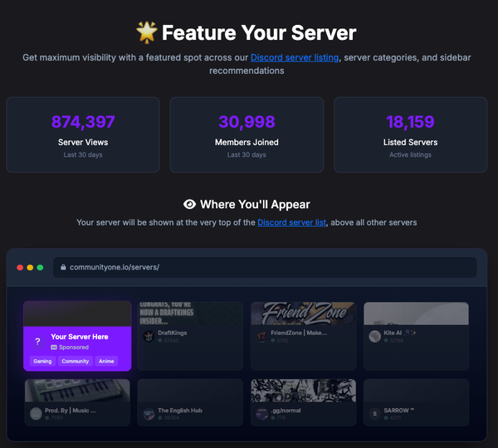Select the Community tag
Viewport: 498px width, 448px height.
(x=76, y=361)
